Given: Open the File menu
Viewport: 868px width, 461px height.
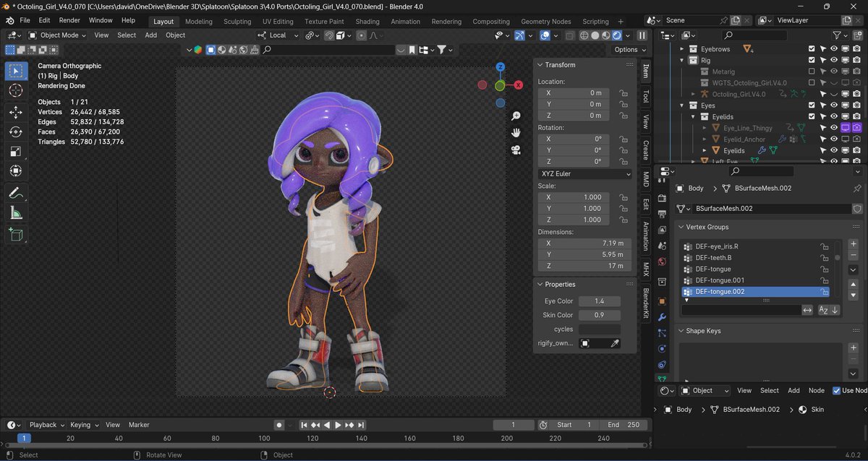Looking at the screenshot, I should (x=25, y=20).
